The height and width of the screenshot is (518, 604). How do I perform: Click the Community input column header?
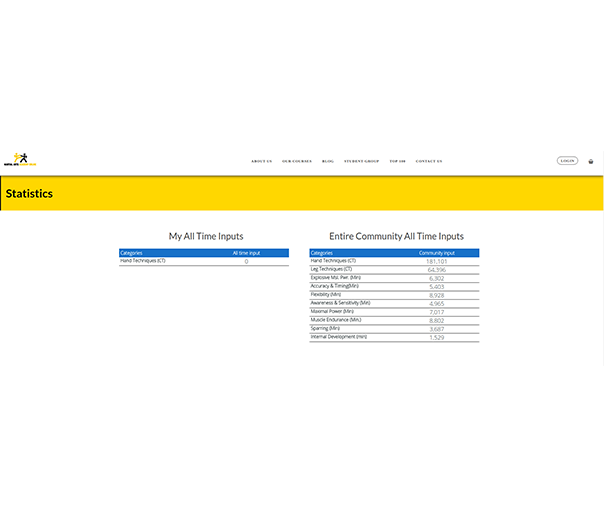click(x=436, y=253)
